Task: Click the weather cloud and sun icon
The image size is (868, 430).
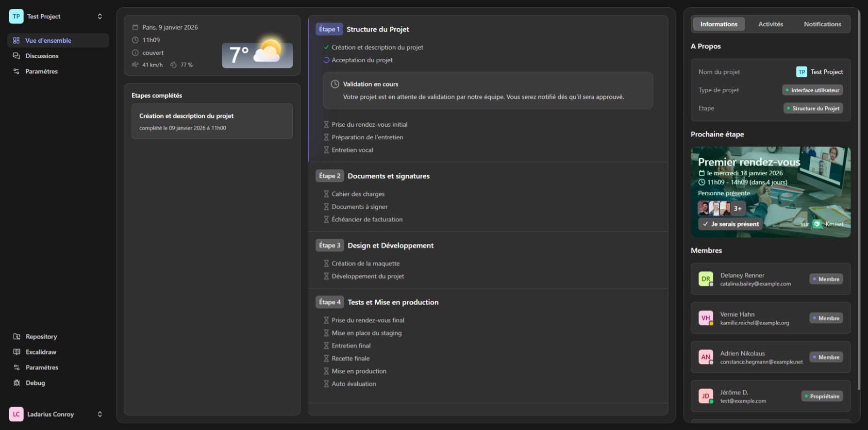Action: 267,51
